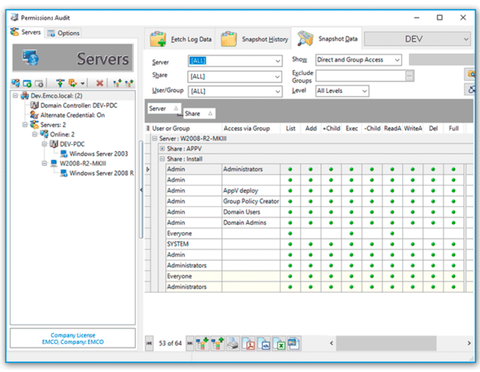The image size is (480, 372).
Task: Click the add machine icon with green plus
Action: point(27,83)
